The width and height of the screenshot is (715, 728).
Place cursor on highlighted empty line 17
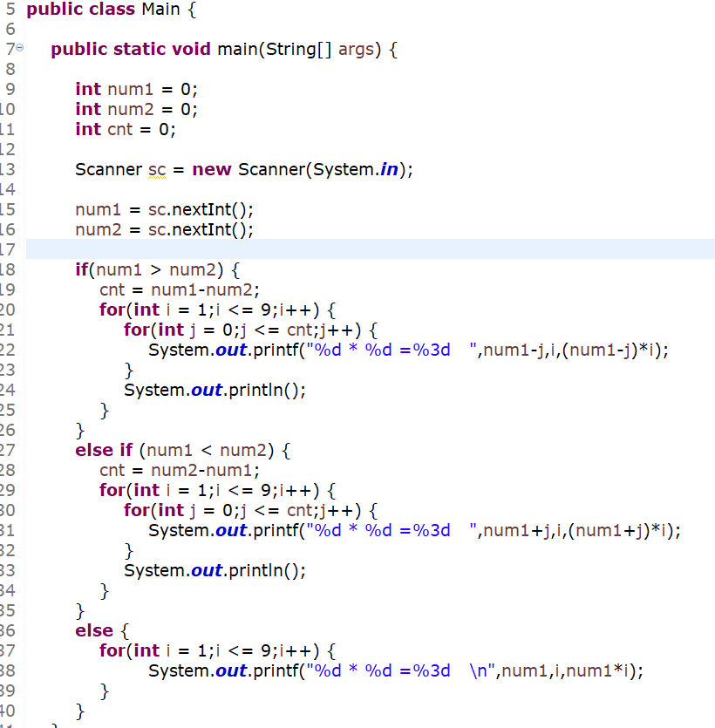(x=371, y=249)
